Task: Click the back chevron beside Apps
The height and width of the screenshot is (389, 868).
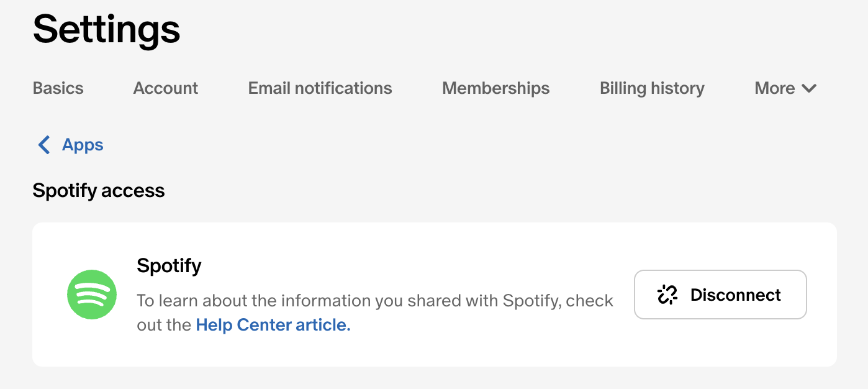Action: pos(44,145)
